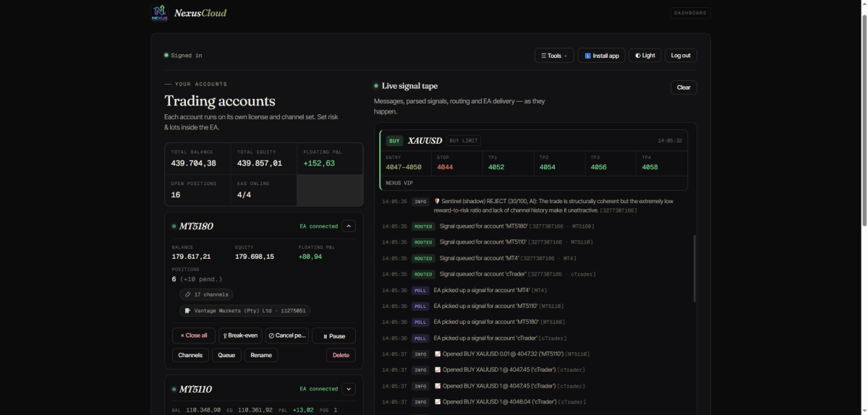
Task: Click INFO tag on the Sentinel REJECT message
Action: pyautogui.click(x=420, y=202)
